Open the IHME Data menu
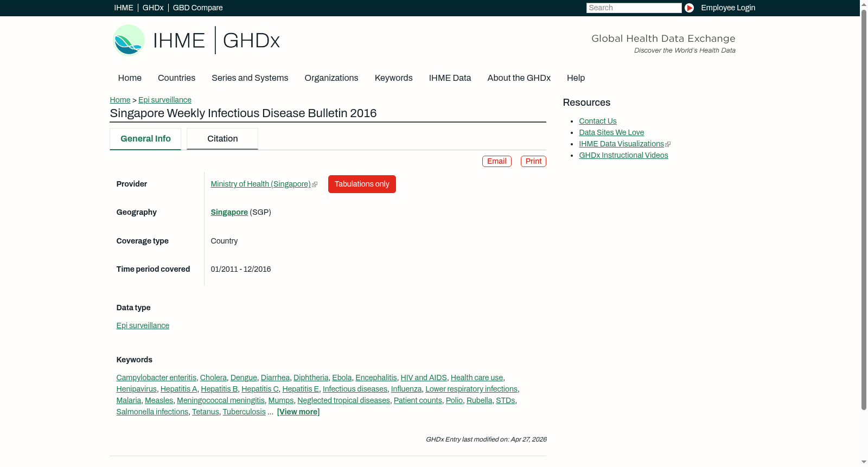 (450, 78)
